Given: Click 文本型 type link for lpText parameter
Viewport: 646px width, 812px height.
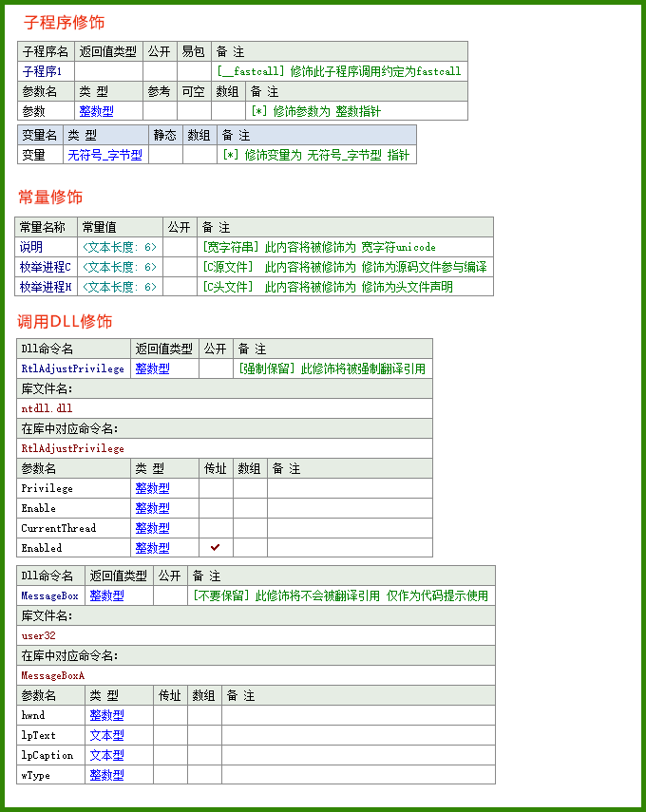Looking at the screenshot, I should coord(106,735).
